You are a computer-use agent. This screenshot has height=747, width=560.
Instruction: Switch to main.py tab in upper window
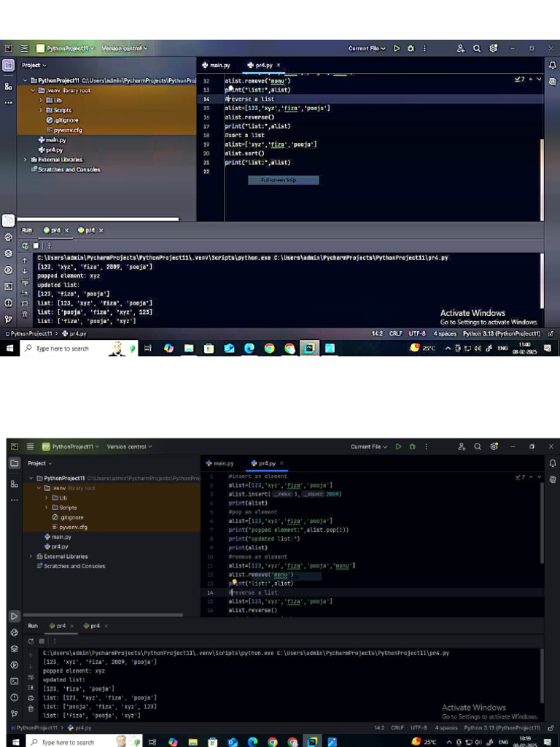pyautogui.click(x=216, y=65)
